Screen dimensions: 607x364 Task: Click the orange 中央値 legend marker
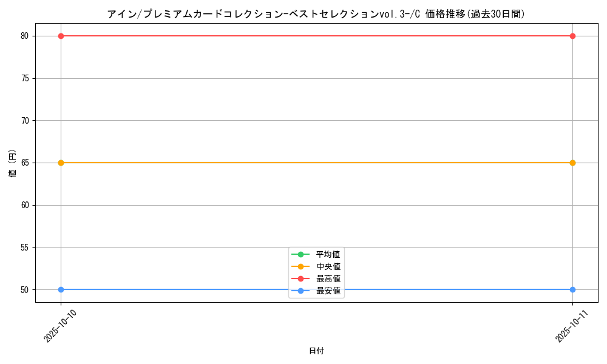300,266
